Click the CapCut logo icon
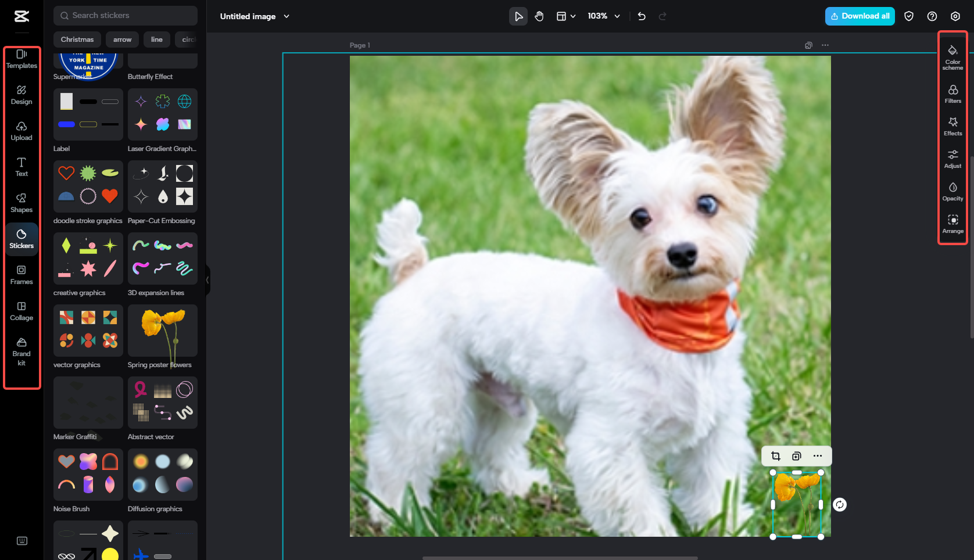This screenshot has width=974, height=560. tap(22, 16)
